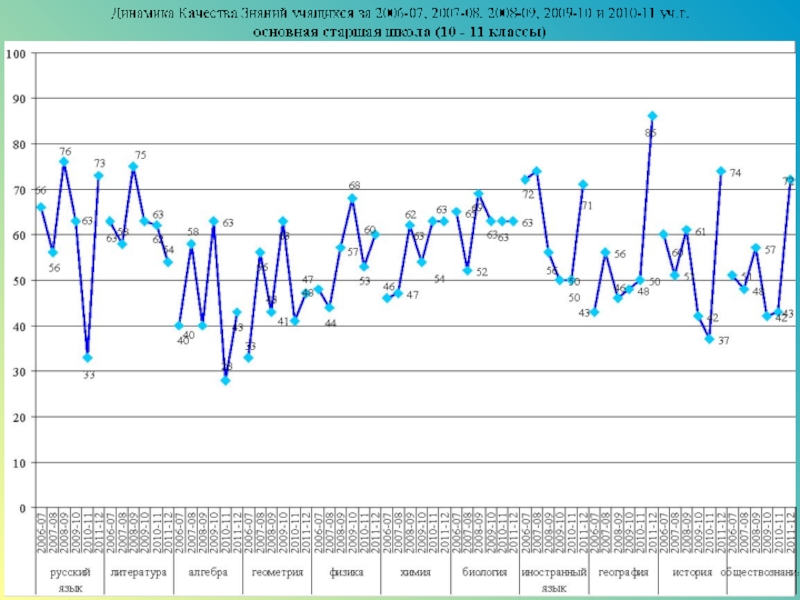The width and height of the screenshot is (800, 600).
Task: Click the data label 61 in история
Action: pyautogui.click(x=701, y=232)
